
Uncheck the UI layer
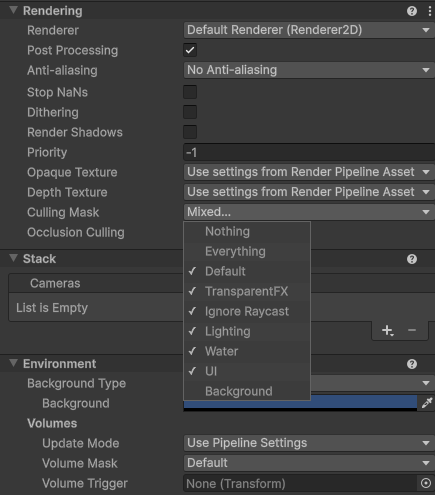[x=247, y=371]
